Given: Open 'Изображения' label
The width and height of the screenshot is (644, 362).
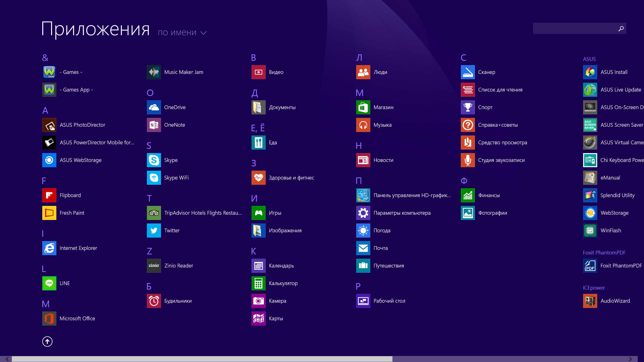Looking at the screenshot, I should pos(285,231).
